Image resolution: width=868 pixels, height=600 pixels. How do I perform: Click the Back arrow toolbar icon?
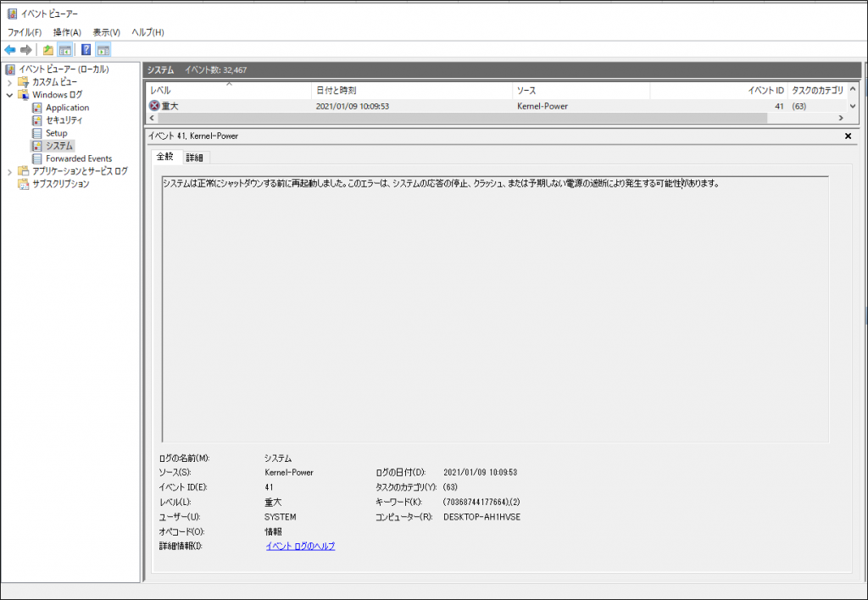10,50
